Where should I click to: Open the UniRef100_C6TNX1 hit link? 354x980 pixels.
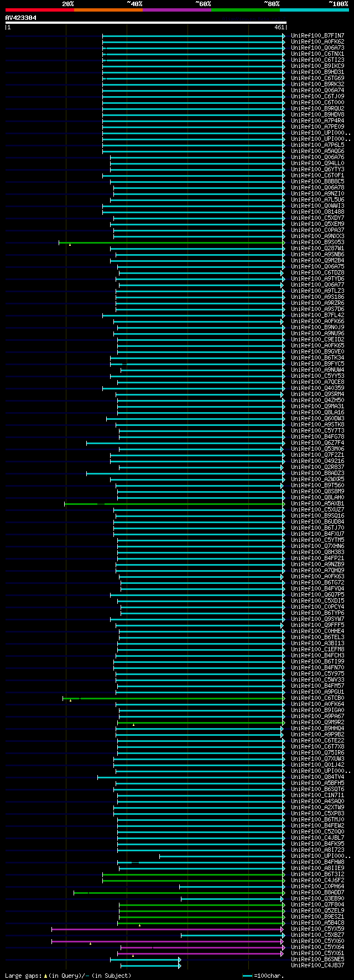317,54
